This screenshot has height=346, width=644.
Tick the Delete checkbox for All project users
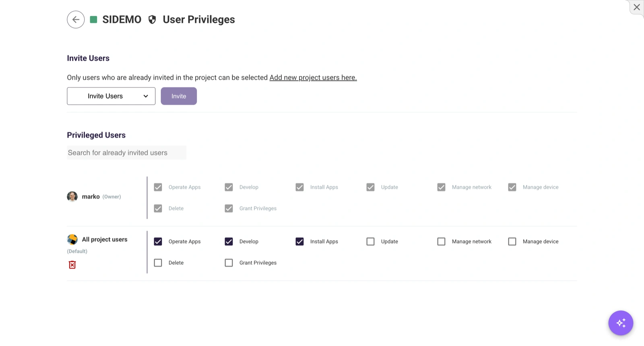coord(158,263)
